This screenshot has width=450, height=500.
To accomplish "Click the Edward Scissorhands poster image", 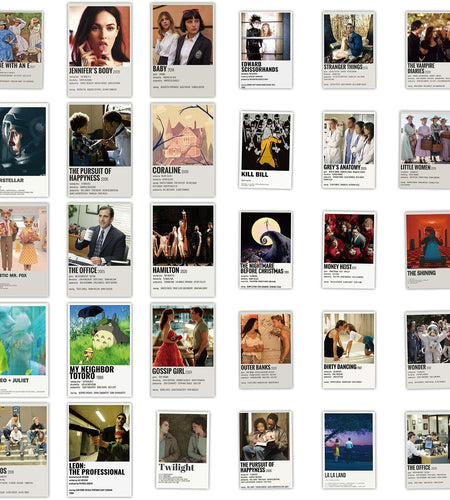I will point(266,36).
